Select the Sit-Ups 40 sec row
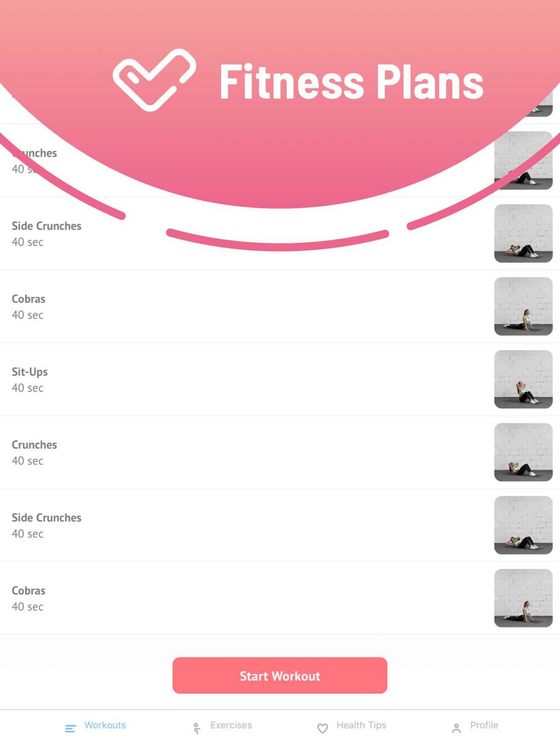The width and height of the screenshot is (560, 747). 280,379
